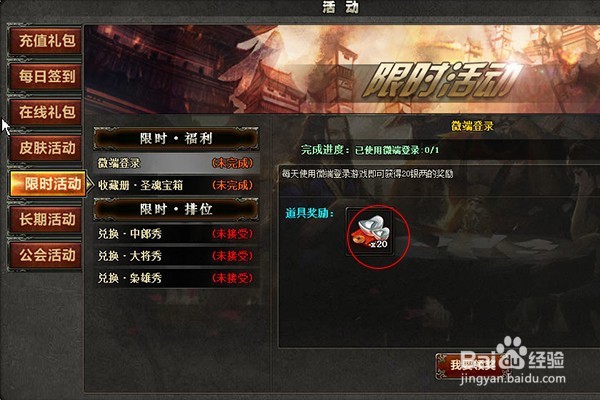Image resolution: width=600 pixels, height=400 pixels.
Task: Select 收藏册·圣魂宝箱 activity entry
Action: click(176, 186)
